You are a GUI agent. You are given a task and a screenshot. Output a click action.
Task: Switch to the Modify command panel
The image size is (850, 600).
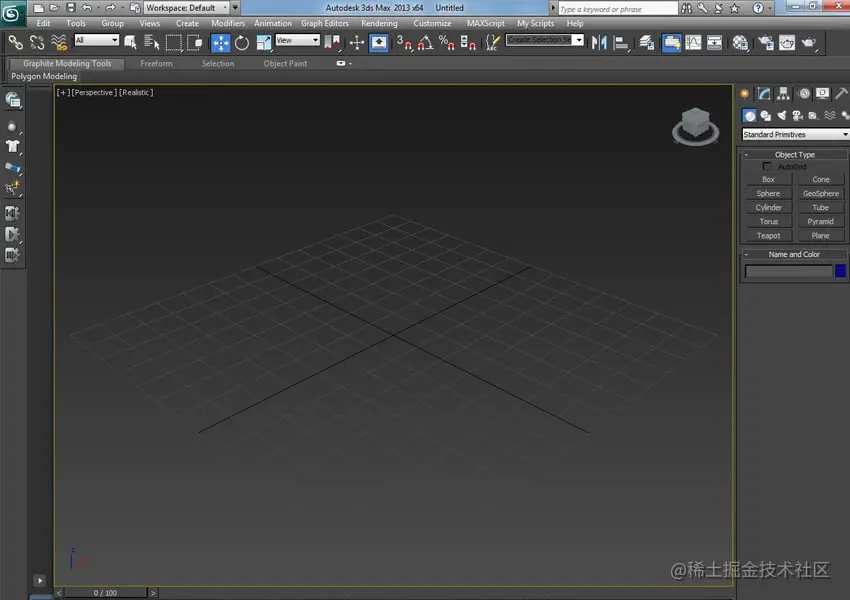(763, 93)
